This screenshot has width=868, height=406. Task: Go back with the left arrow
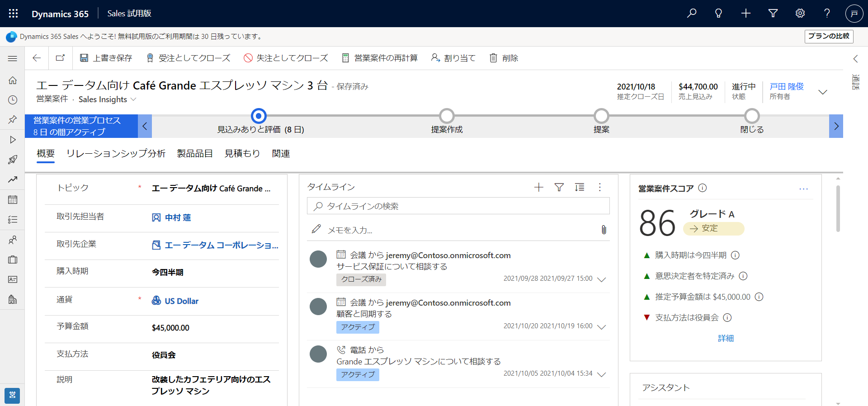point(37,58)
